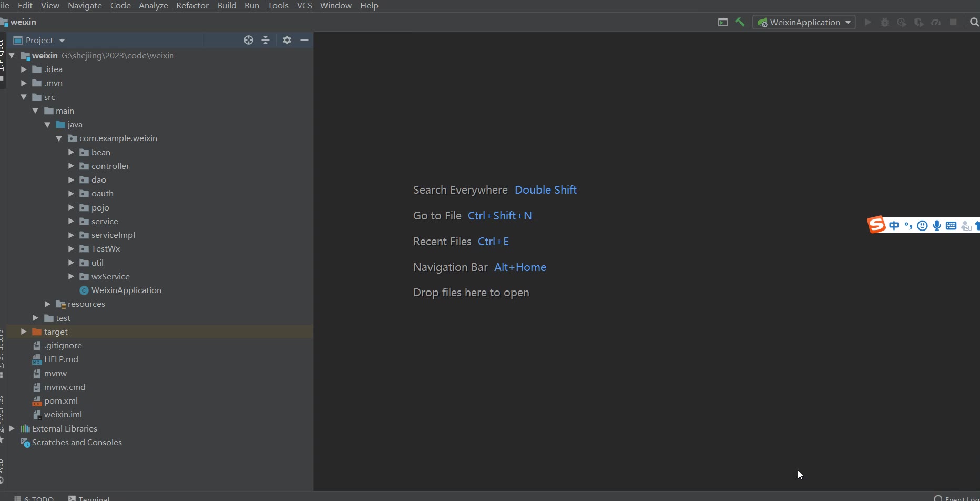This screenshot has width=980, height=501.
Task: Click the project structure window icon
Action: (x=723, y=22)
